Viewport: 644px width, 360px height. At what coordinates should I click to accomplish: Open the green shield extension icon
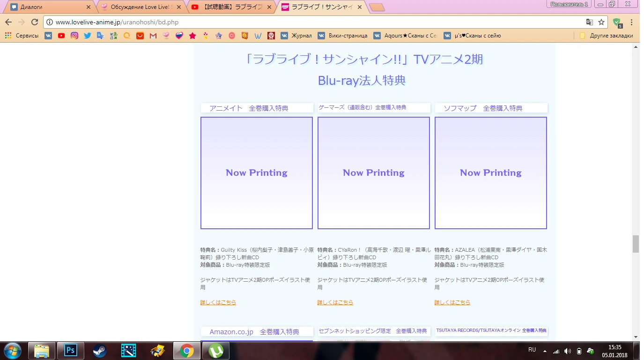(617, 22)
